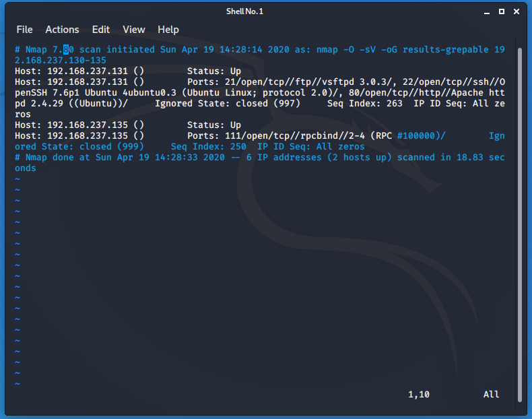Open the Help menu
Viewport: 532px width, 419px height.
point(168,30)
